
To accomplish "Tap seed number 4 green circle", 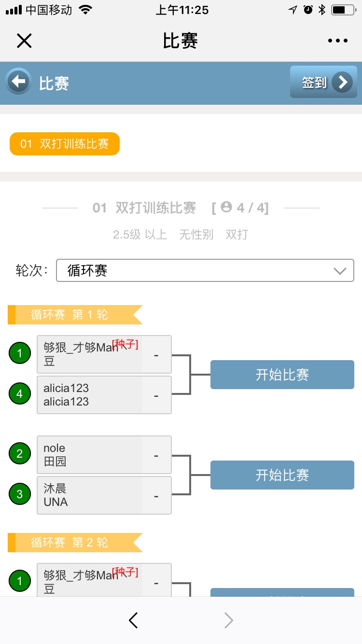I will [19, 394].
